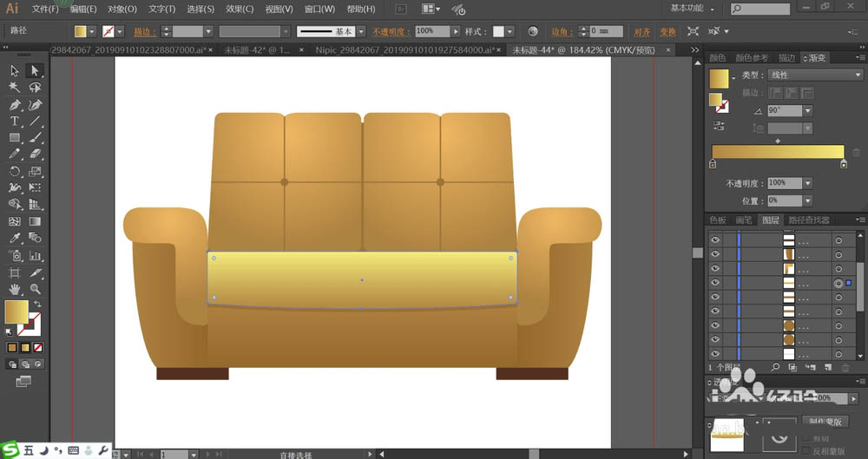Switch to the 颜色 panel tab
Viewport: 868px width, 459px height.
coord(718,57)
